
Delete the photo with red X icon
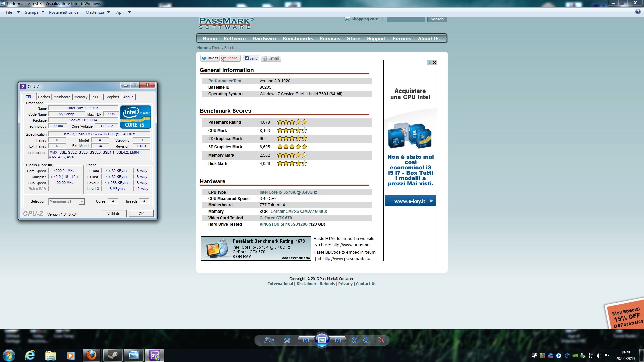(381, 340)
